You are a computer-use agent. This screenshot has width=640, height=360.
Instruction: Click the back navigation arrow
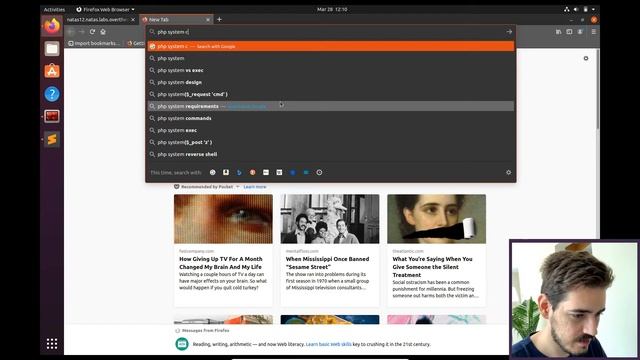click(x=71, y=32)
